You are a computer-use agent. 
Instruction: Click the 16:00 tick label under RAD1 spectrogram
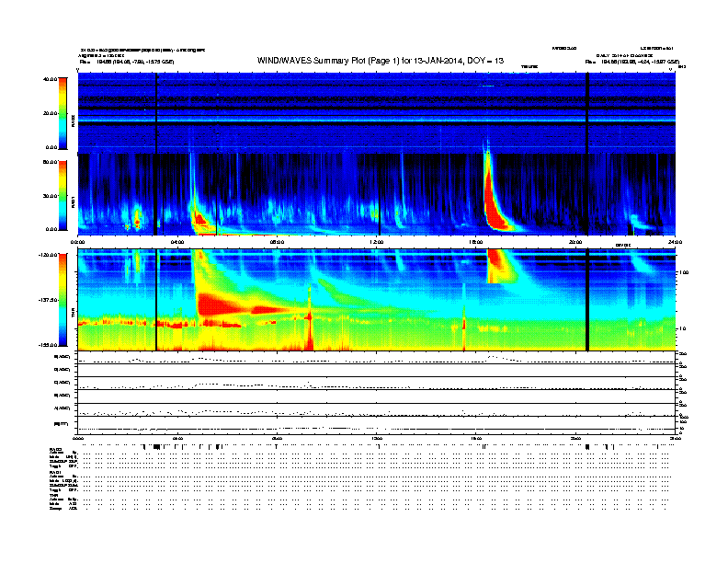(x=476, y=242)
